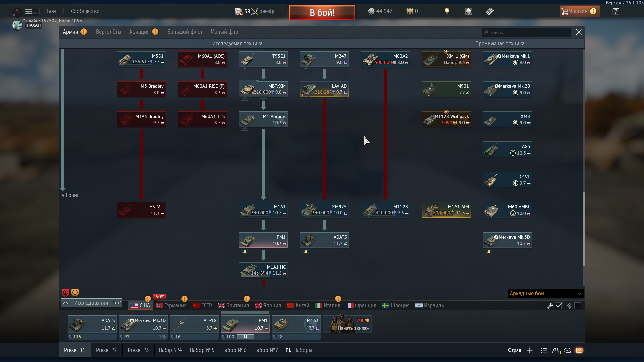
Task: Open the contacts friends icon
Action: tap(556, 350)
